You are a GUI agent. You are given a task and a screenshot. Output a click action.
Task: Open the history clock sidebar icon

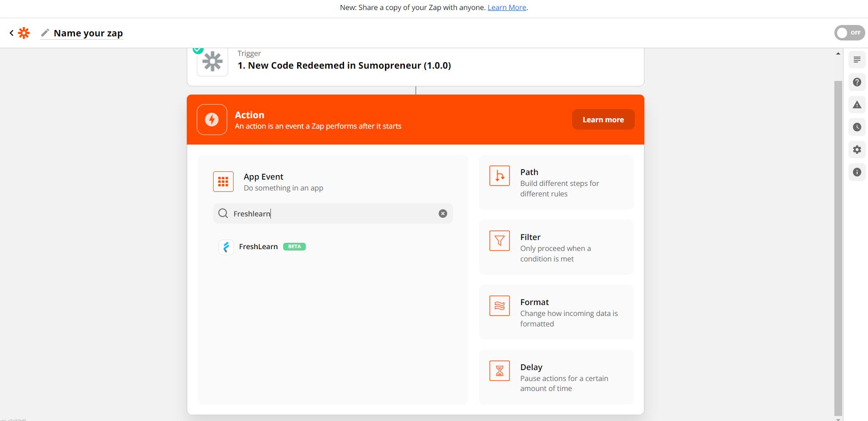(x=857, y=127)
